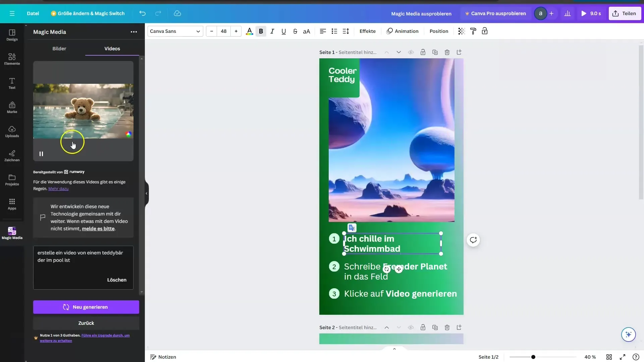Click Mehr dazu link for video usage rules
This screenshot has width=644, height=362.
tap(58, 189)
